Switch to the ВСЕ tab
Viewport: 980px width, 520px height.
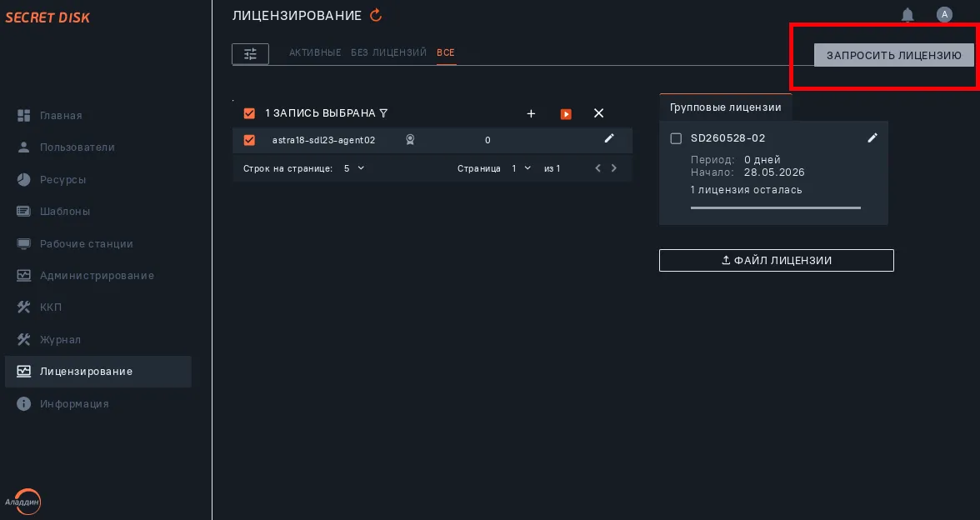coord(446,52)
